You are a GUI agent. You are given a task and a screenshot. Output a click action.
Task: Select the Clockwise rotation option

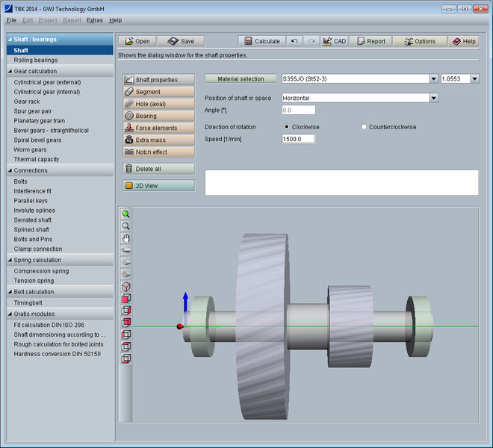288,127
